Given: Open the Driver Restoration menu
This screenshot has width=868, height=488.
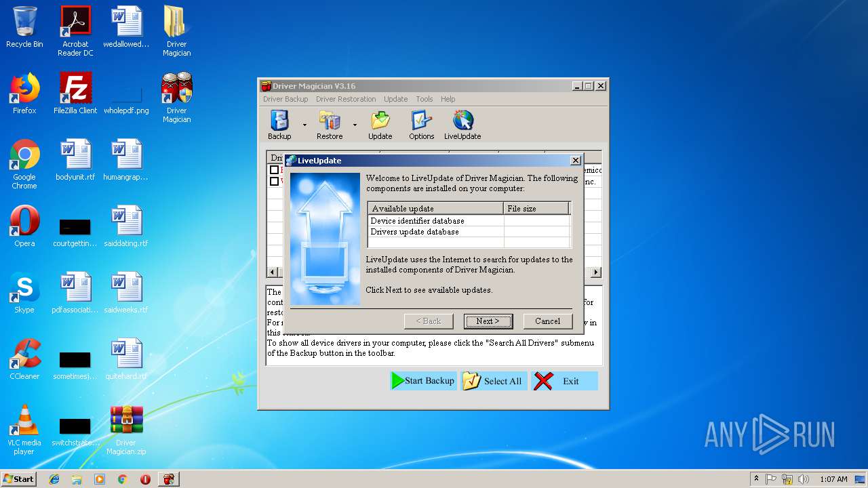Looking at the screenshot, I should point(346,99).
